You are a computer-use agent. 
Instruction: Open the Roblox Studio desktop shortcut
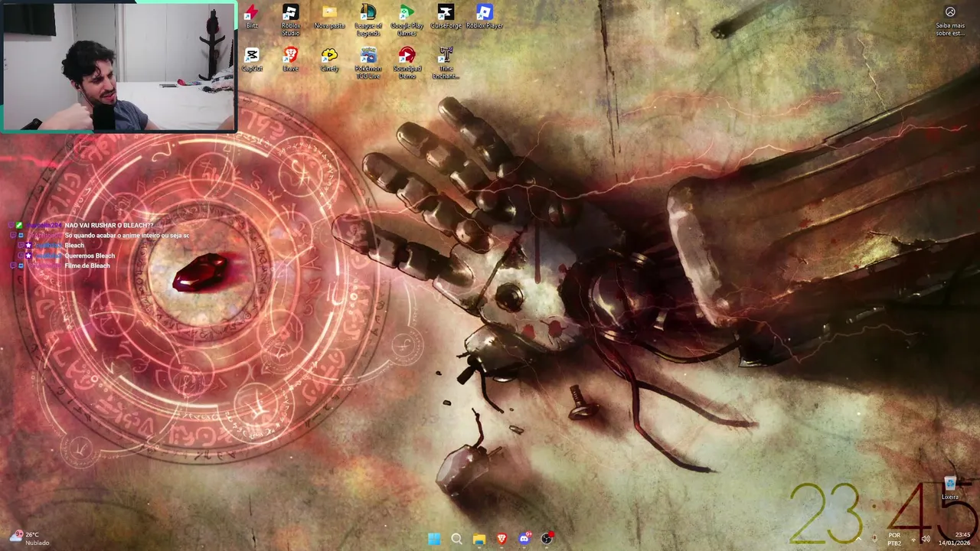click(x=290, y=20)
